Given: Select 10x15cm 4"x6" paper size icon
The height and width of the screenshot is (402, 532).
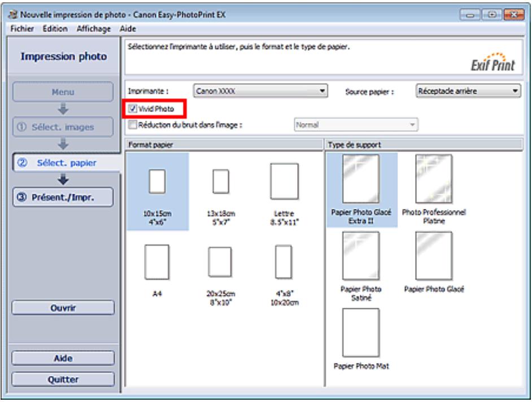Looking at the screenshot, I should point(157,181).
